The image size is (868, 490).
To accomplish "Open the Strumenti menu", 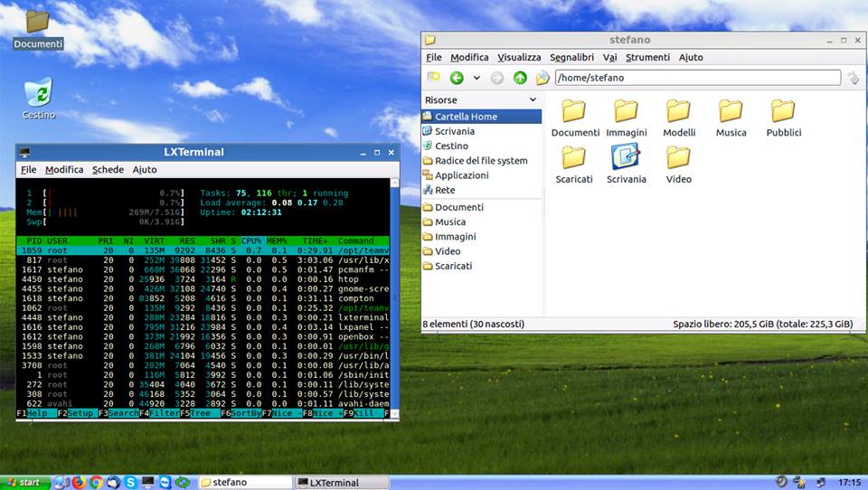I will 647,57.
